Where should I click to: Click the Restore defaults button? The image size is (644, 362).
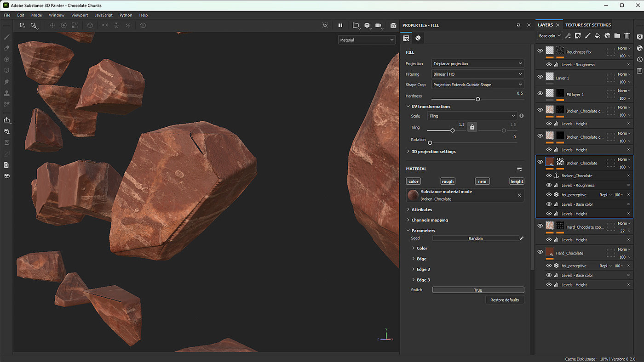504,300
